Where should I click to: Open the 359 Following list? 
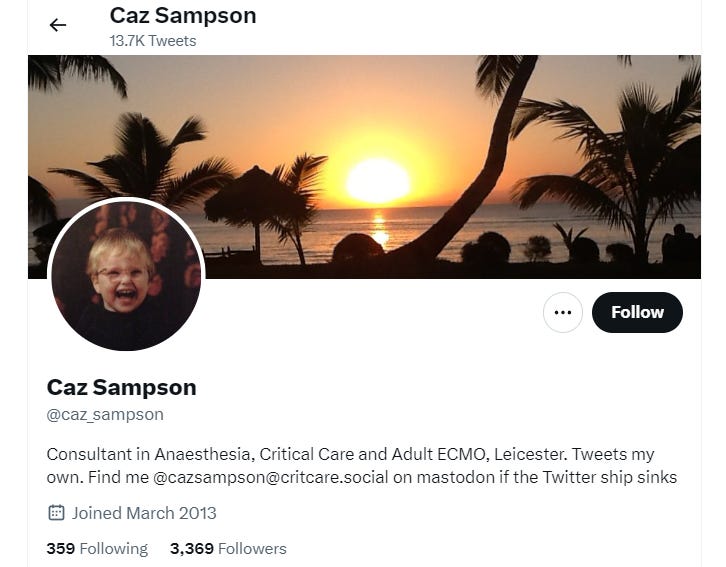[97, 548]
